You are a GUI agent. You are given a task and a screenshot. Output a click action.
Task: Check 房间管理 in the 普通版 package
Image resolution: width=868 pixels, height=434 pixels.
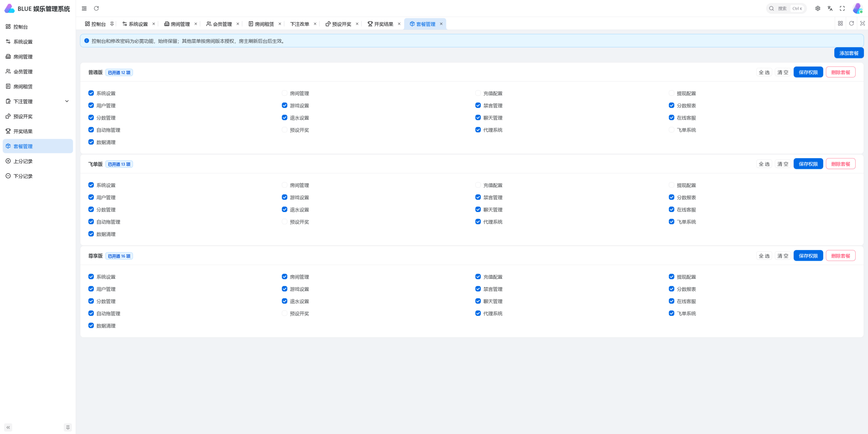pos(284,93)
